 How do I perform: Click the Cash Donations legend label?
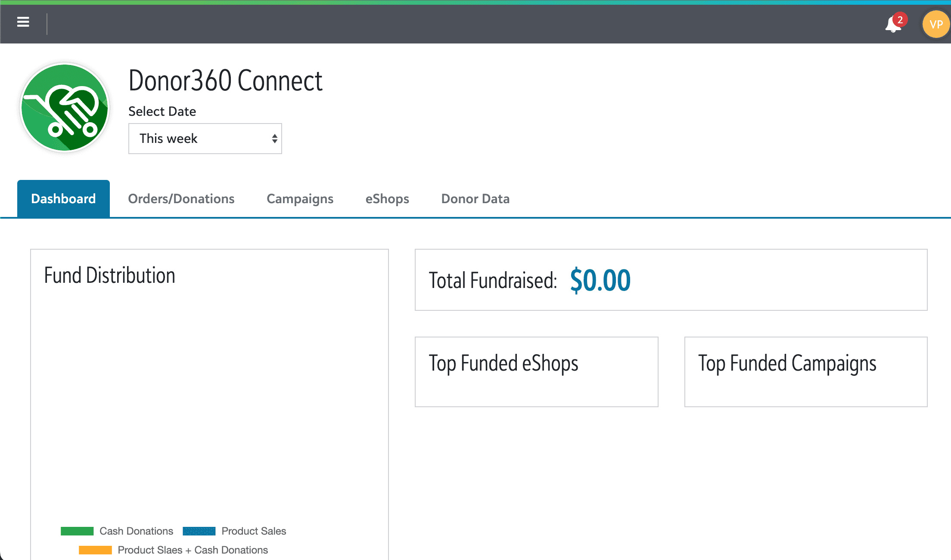coord(136,531)
